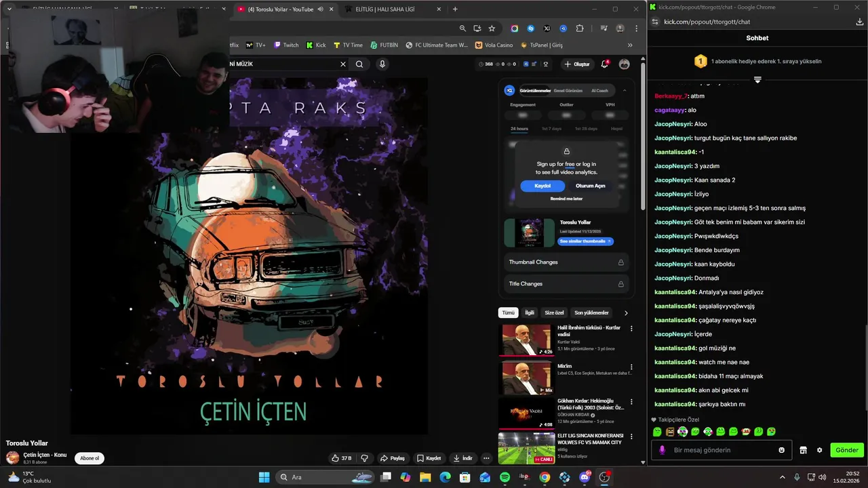
Task: Select the 24 hours range tab
Action: point(519,129)
